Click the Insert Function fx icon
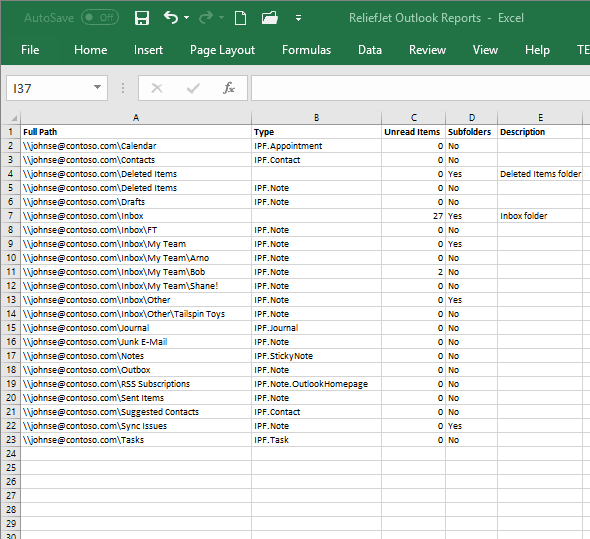The image size is (590, 539). point(229,88)
